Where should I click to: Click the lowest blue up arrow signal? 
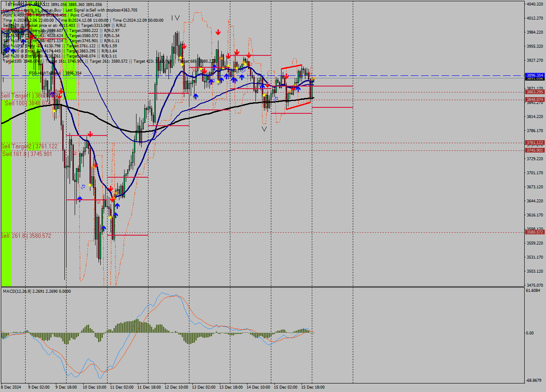(x=104, y=229)
